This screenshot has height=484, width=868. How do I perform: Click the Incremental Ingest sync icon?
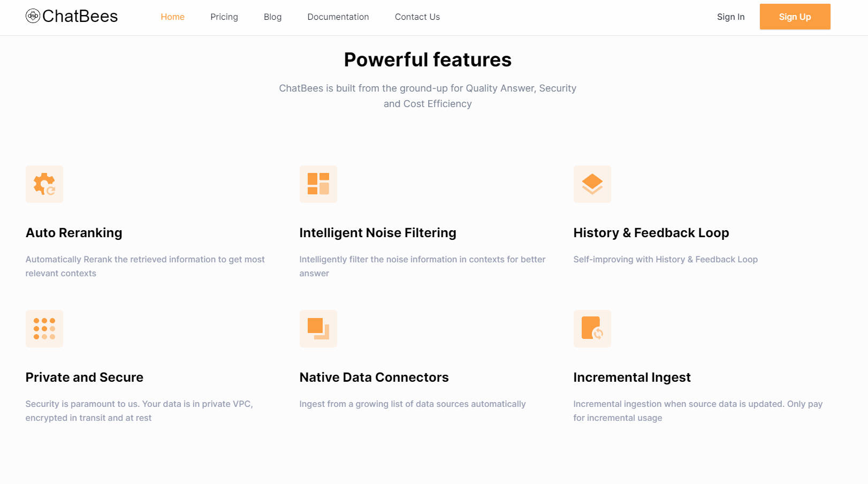tap(592, 329)
